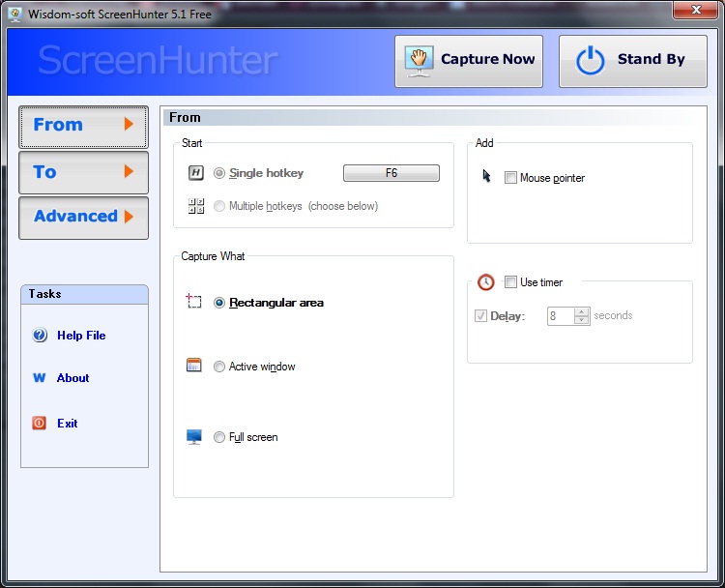Click the orange arrow on From tab
Screen dimensions: 725x588
pos(129,124)
